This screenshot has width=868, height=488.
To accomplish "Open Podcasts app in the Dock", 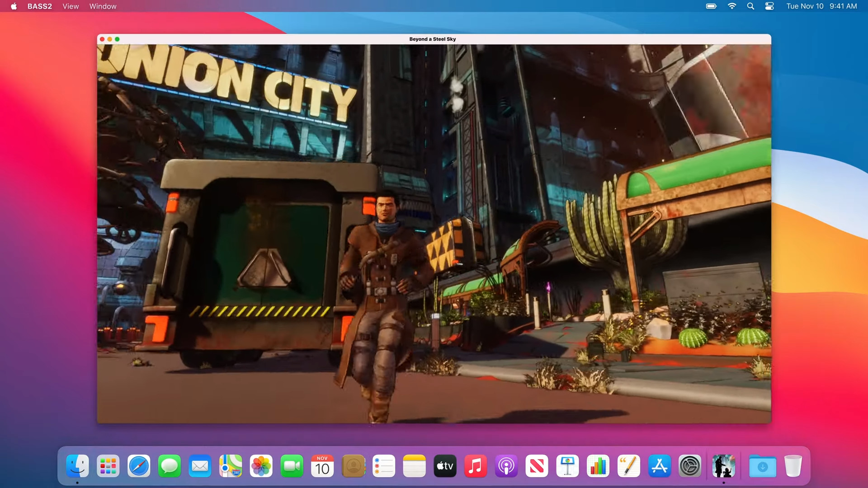I will [x=506, y=466].
